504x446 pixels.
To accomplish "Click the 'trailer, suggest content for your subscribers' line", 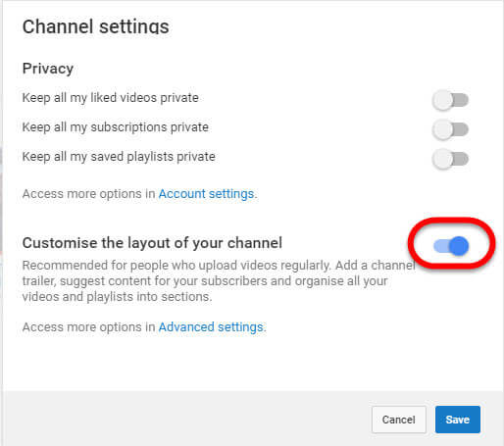I will tap(205, 281).
